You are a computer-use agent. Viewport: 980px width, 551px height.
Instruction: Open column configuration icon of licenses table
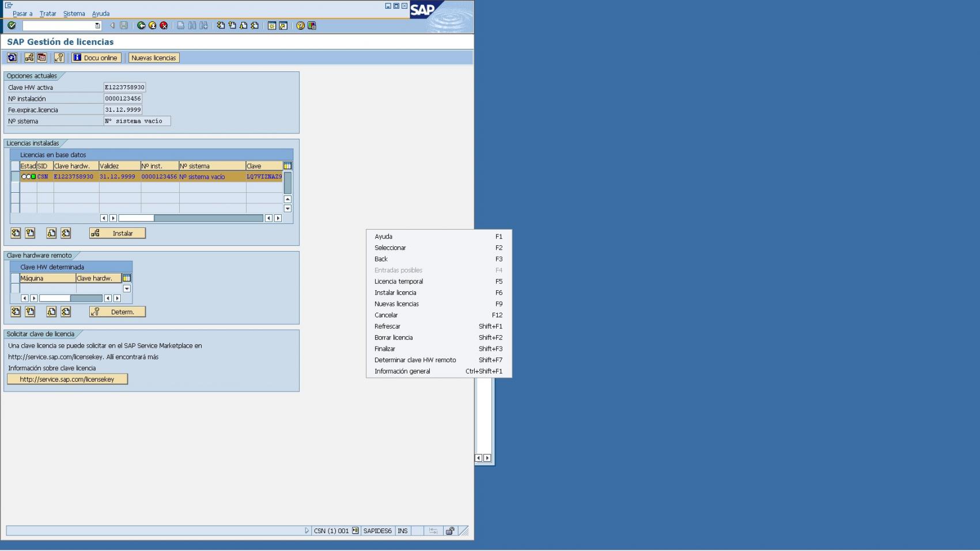[x=287, y=166]
